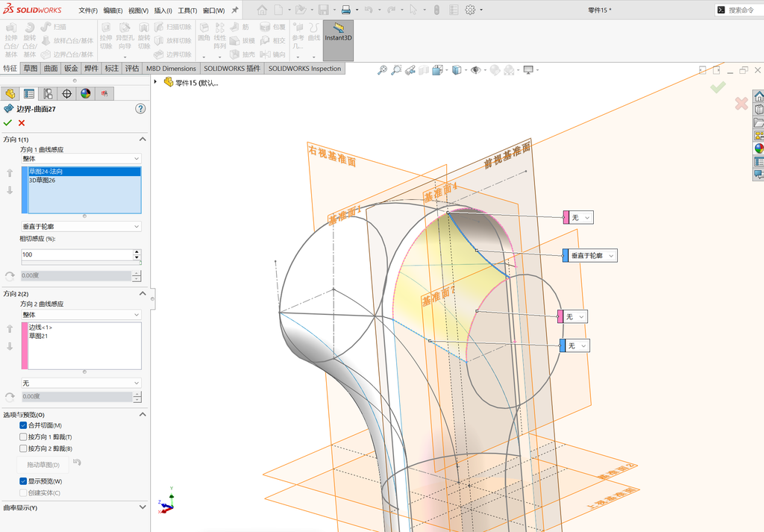Screen dimensions: 764x532
Task: Open the Appearances color ball in right task pane
Action: click(x=759, y=148)
